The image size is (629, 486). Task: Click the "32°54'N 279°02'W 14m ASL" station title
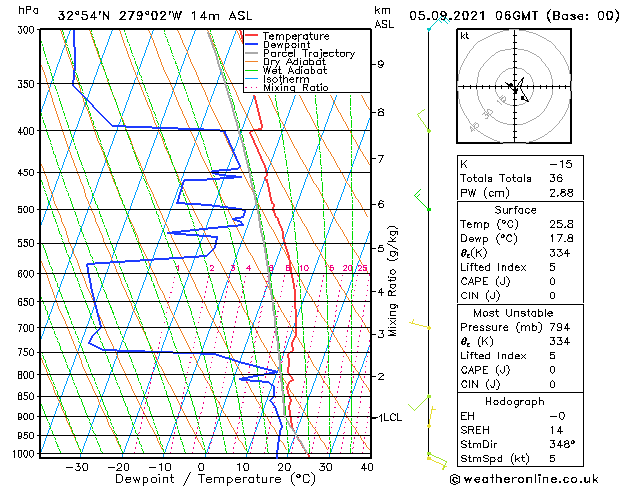tap(155, 16)
